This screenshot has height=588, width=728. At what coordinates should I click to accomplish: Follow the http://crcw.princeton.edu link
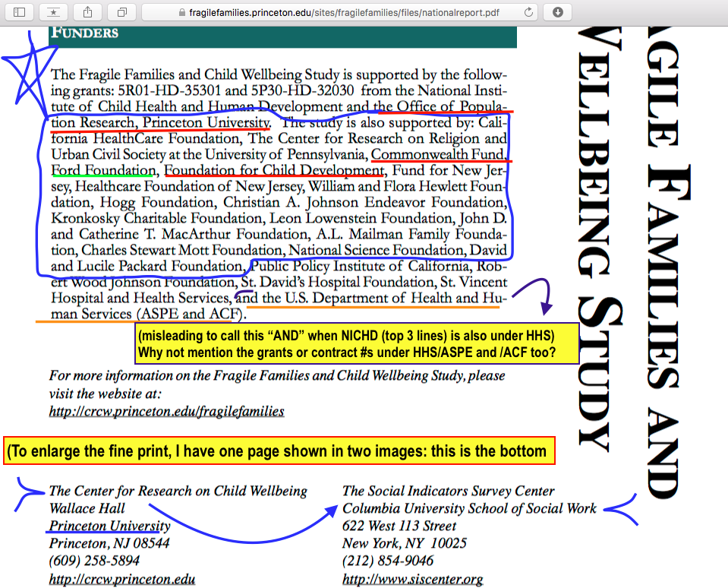tap(121, 580)
